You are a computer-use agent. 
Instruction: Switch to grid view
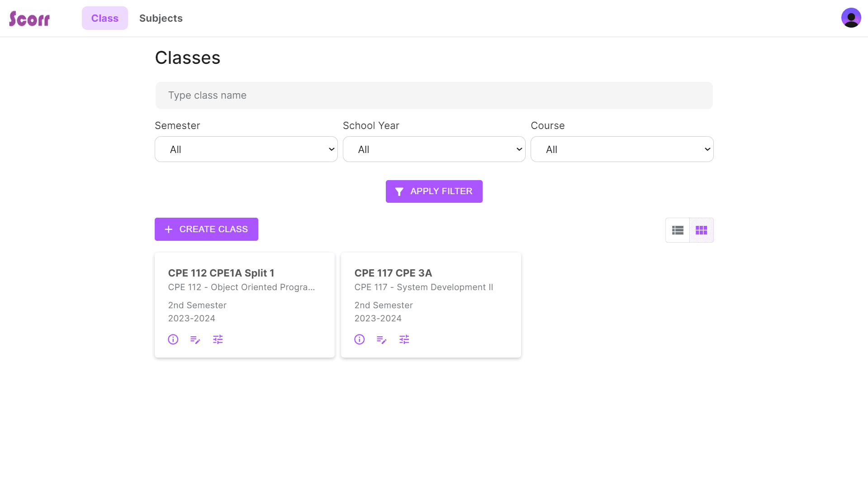(702, 230)
